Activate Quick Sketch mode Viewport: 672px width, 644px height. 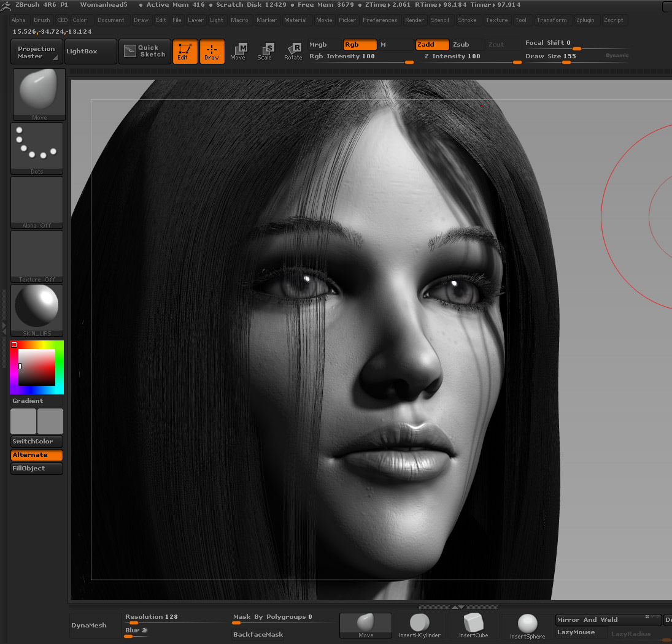pyautogui.click(x=145, y=52)
